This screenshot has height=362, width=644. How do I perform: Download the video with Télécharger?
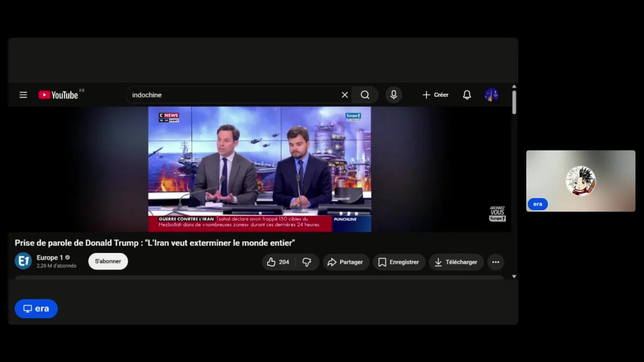coord(456,262)
